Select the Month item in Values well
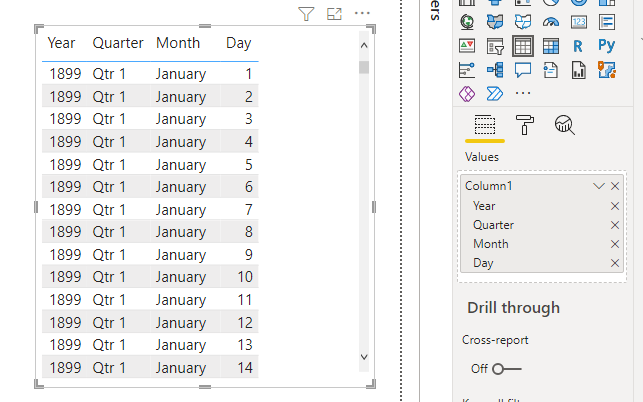Viewport: 643px width, 402px height. coord(491,244)
